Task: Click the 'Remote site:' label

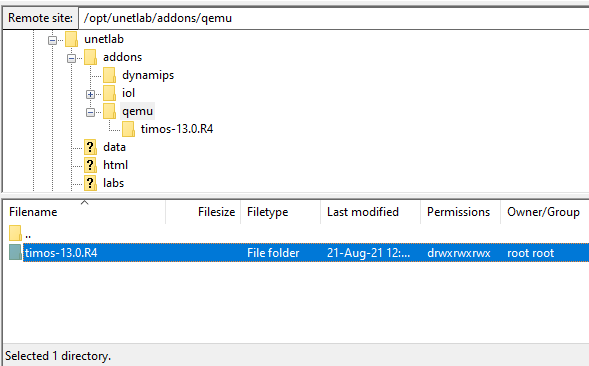Action: tap(40, 18)
